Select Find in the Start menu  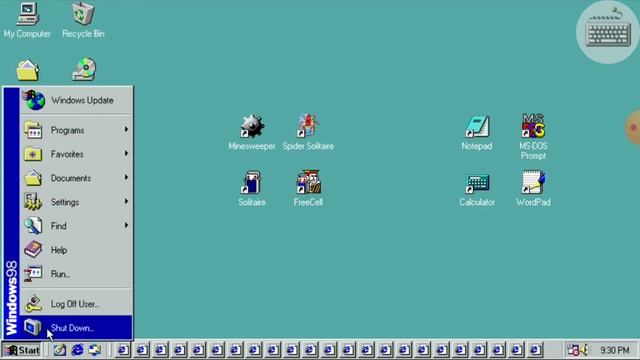[76, 226]
